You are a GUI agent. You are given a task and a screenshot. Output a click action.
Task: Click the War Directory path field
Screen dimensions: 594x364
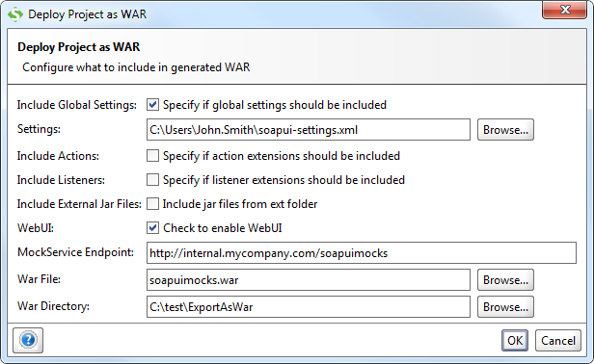(x=309, y=307)
